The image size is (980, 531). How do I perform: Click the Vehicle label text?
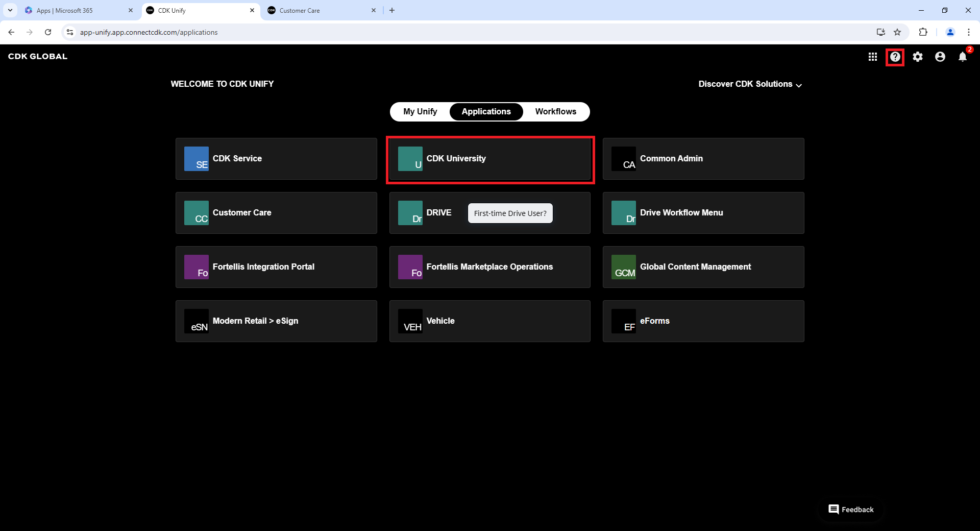[440, 321]
